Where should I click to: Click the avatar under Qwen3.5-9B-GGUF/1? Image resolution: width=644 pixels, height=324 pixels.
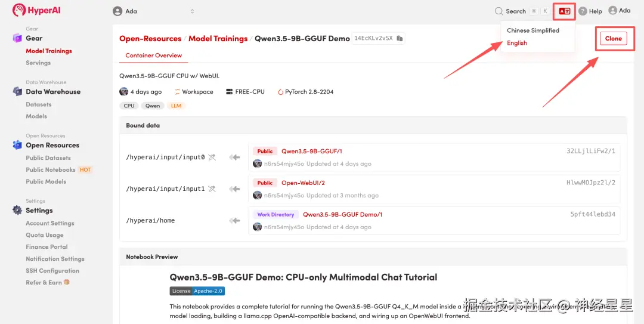(258, 163)
